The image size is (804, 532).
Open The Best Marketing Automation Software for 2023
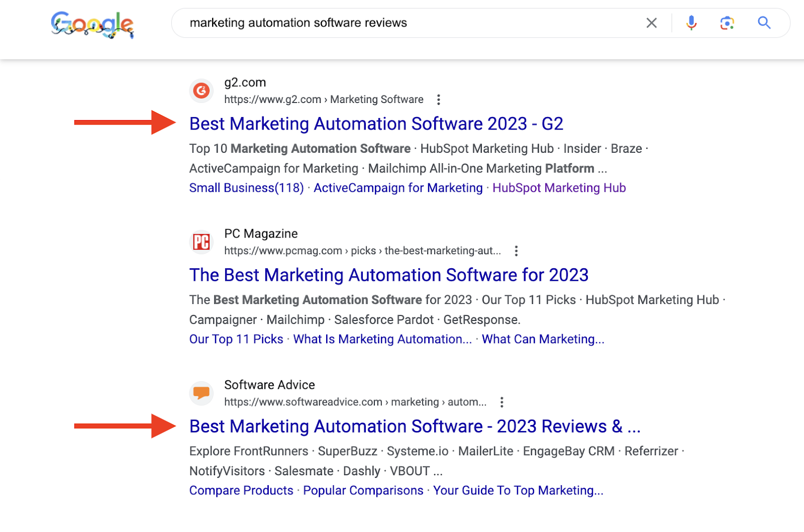click(x=389, y=275)
